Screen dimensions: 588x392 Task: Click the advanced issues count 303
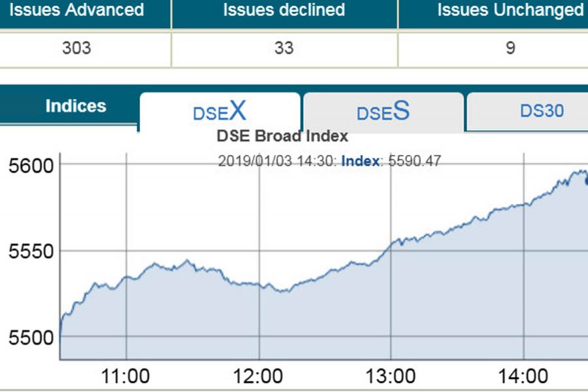pyautogui.click(x=77, y=48)
